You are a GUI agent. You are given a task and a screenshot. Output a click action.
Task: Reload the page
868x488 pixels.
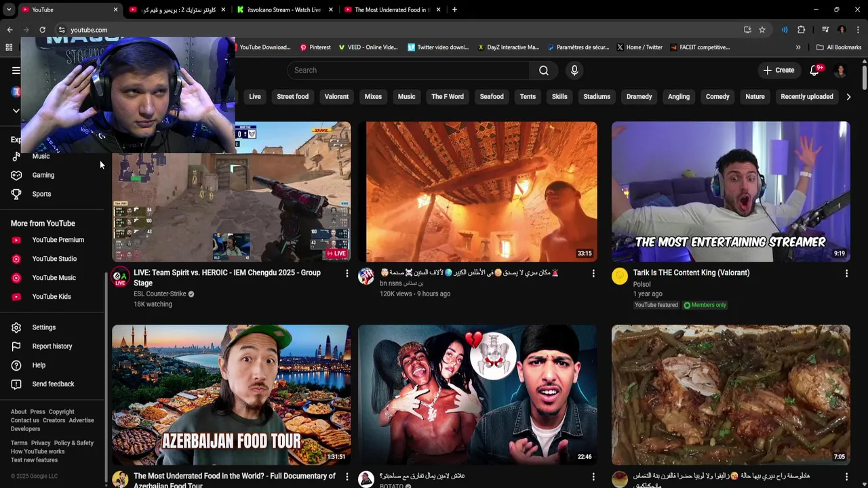pyautogui.click(x=42, y=30)
